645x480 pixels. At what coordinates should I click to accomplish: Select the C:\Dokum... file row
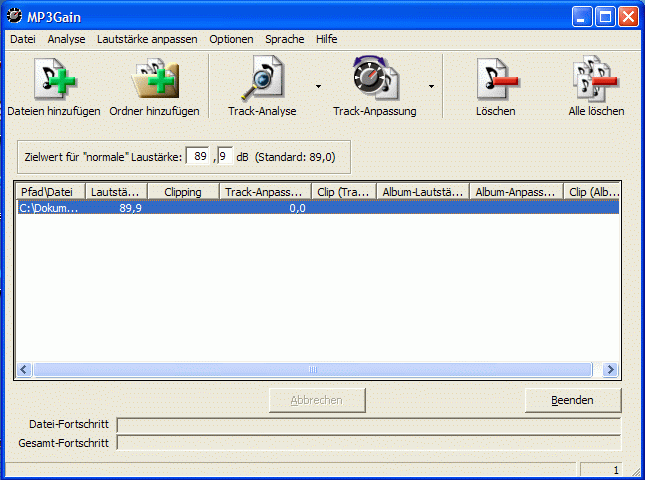tap(318, 208)
